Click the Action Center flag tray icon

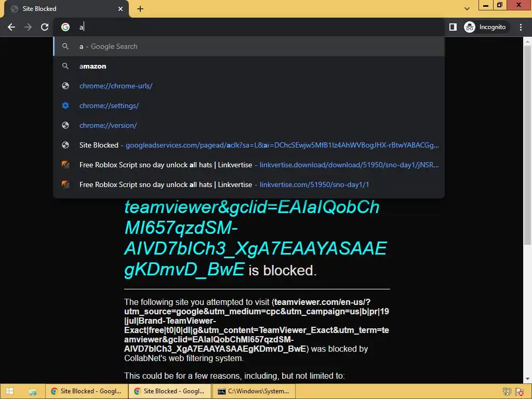519,392
